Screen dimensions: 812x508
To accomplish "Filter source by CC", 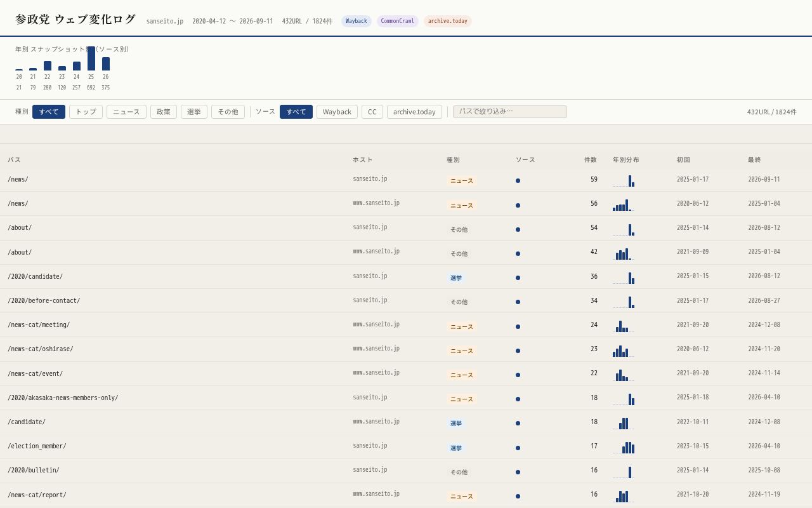I will [x=372, y=112].
